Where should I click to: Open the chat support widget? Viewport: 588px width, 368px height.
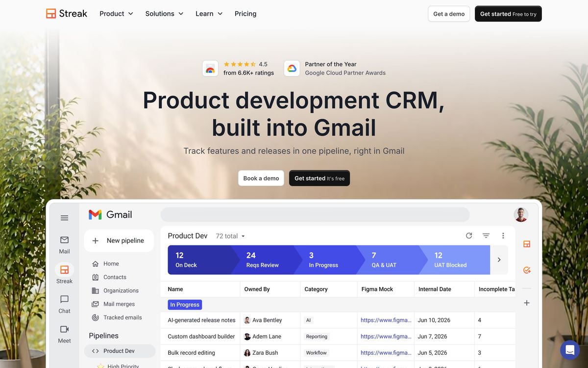tap(570, 350)
